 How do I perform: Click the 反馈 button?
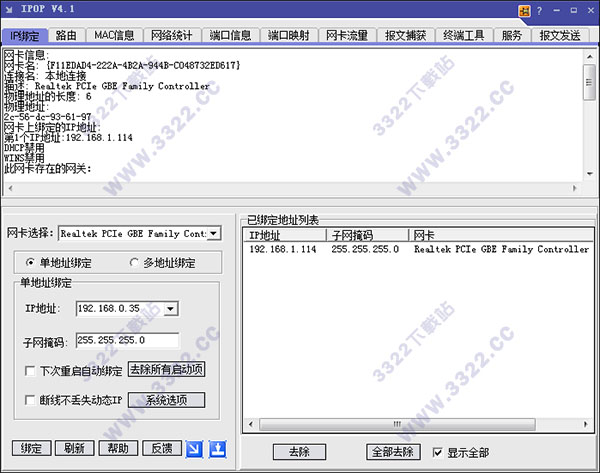162,448
